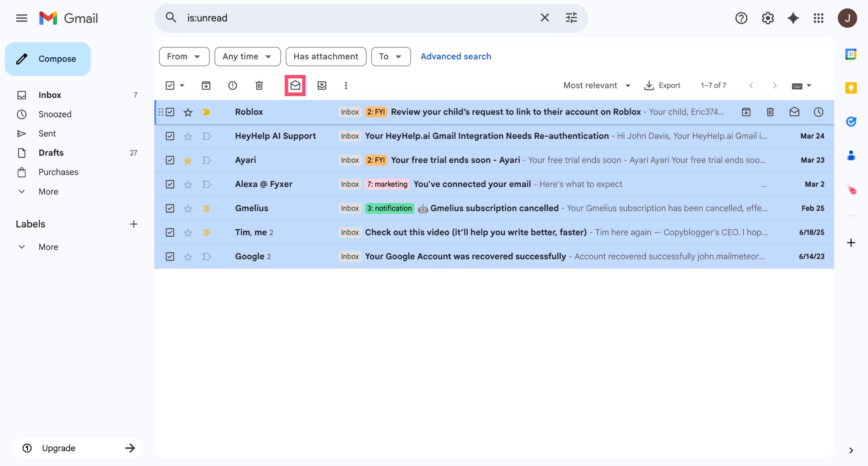Click into the is:unread search field
The image size is (868, 466).
click(x=358, y=18)
